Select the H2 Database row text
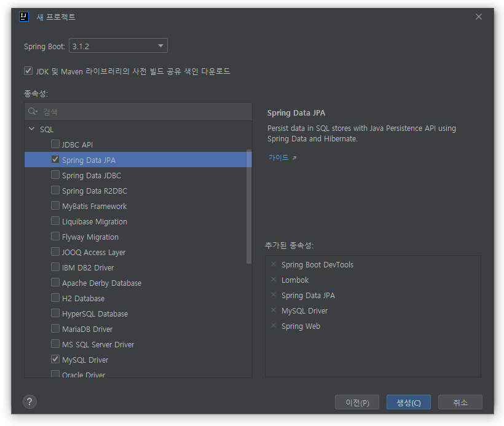This screenshot has height=426, width=504. coord(83,298)
